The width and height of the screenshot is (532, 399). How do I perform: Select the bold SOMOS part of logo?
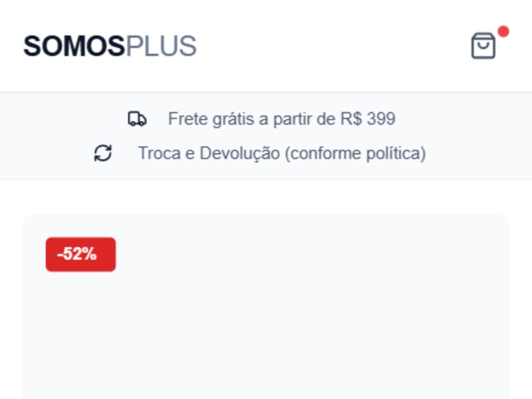tap(74, 47)
